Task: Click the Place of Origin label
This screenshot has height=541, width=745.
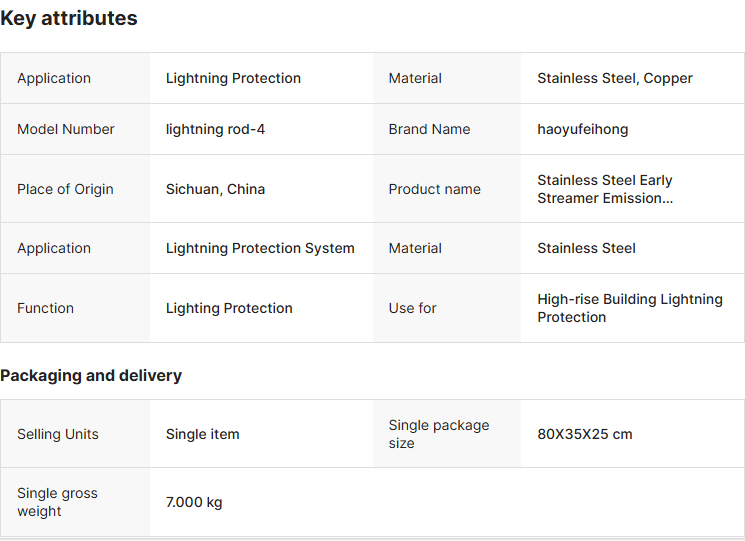Action: coord(65,189)
